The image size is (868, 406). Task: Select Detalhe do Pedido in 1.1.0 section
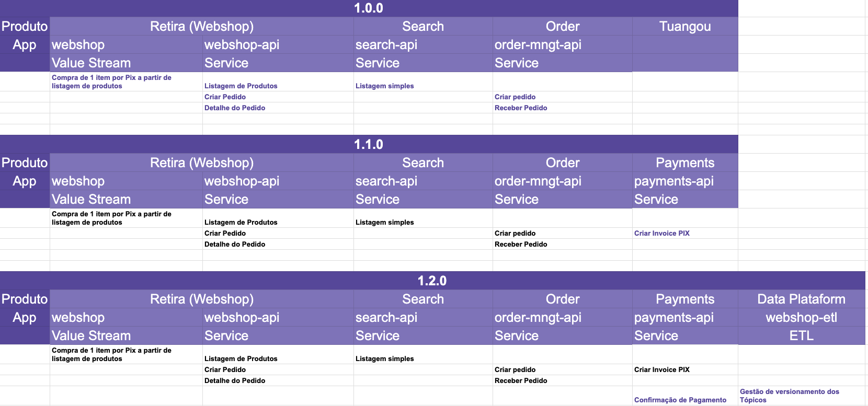tap(278, 244)
